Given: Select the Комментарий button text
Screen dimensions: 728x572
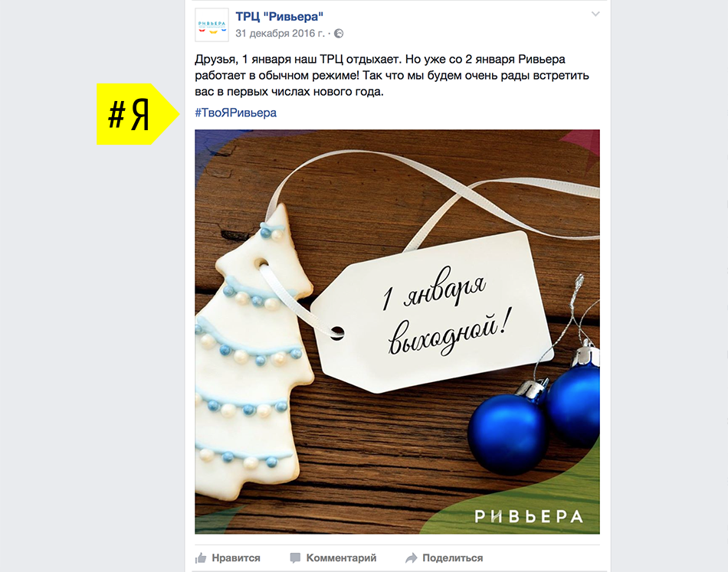Looking at the screenshot, I should 341,557.
